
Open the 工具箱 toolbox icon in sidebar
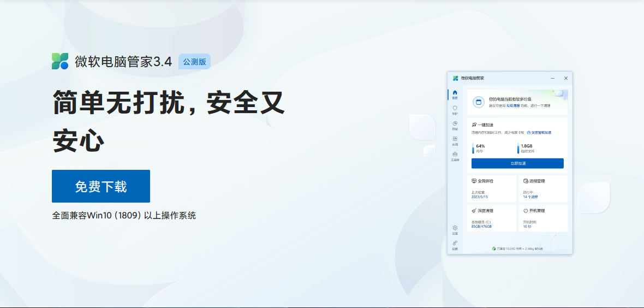click(455, 154)
